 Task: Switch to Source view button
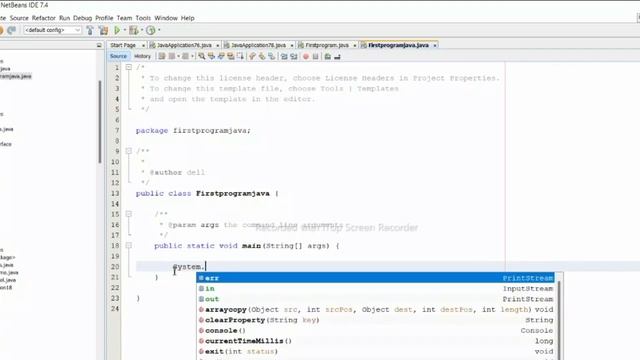[x=118, y=56]
